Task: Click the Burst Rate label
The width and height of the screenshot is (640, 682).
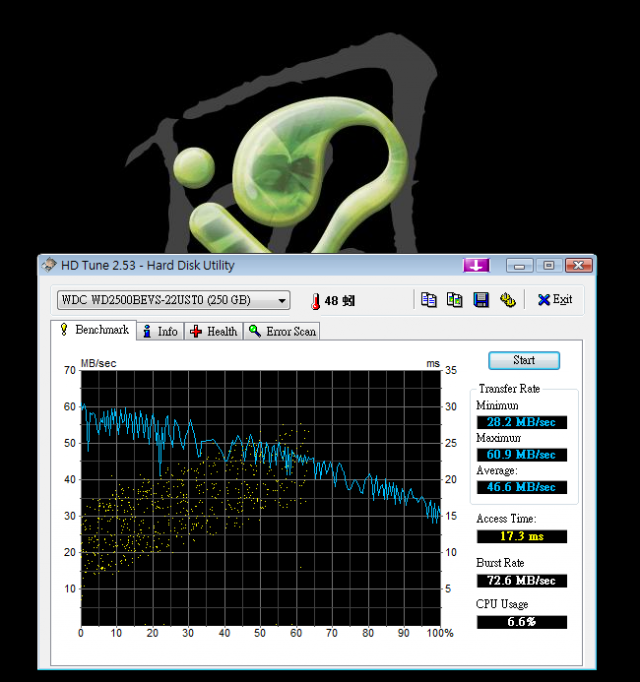Action: pos(500,562)
